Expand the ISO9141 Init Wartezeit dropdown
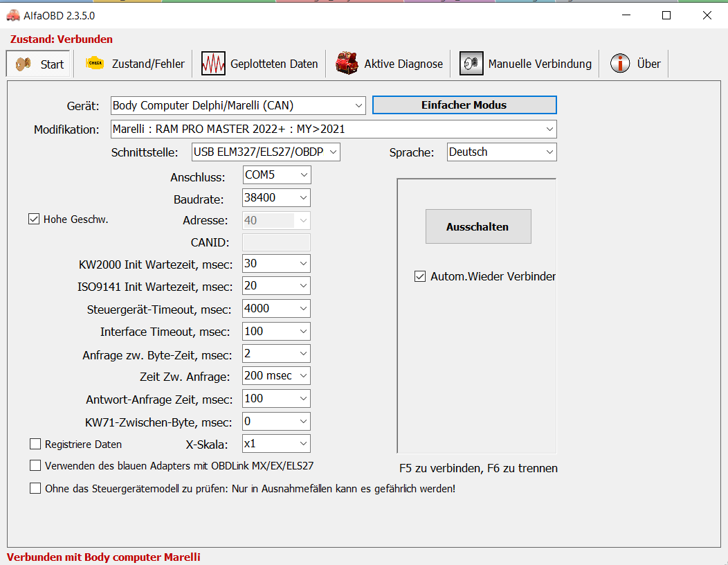The image size is (728, 565). click(277, 286)
